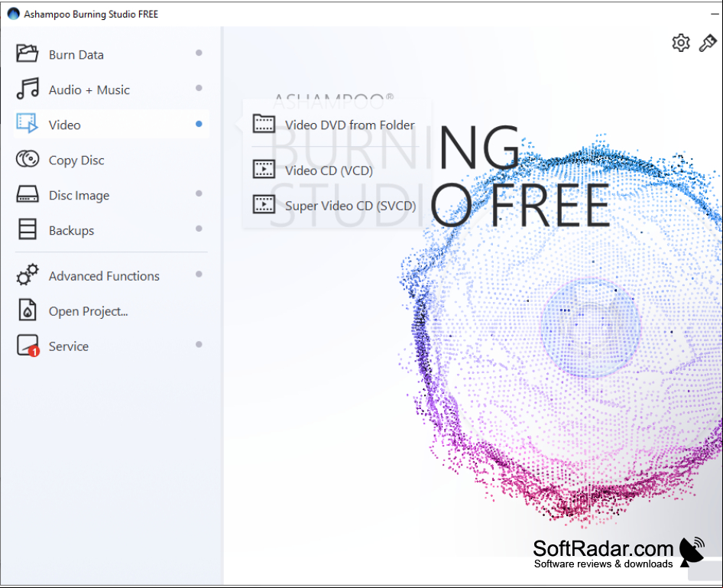Expand the Backups submenu dot
The image size is (723, 588).
point(199,229)
